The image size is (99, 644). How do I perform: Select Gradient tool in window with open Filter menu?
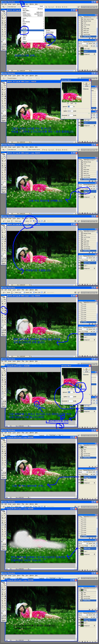click(5, 25)
